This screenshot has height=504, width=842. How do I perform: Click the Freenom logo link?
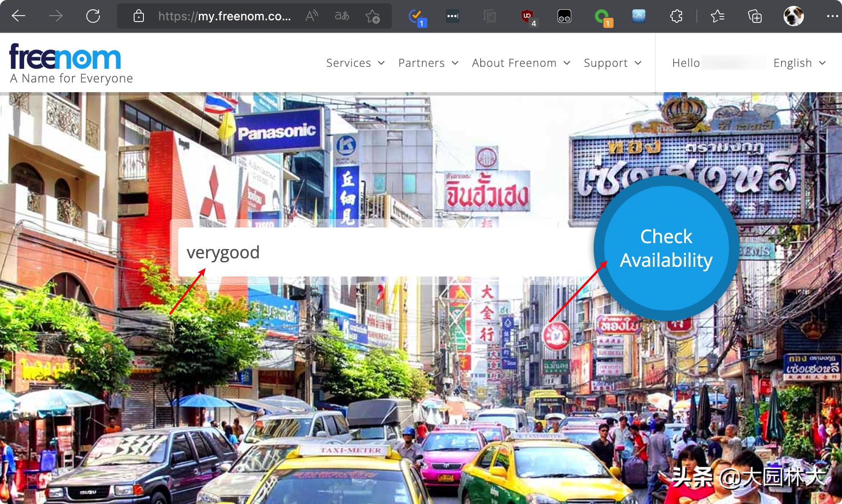point(66,57)
